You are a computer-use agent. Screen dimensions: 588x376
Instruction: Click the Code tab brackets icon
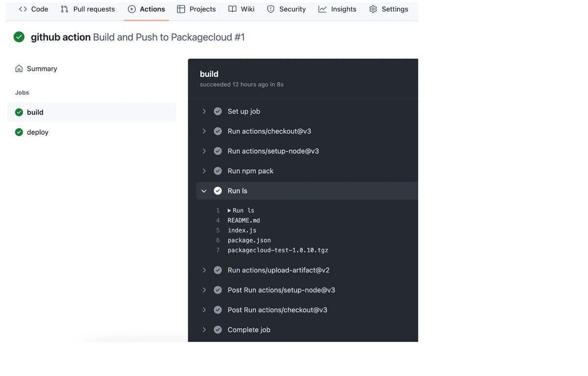point(23,9)
